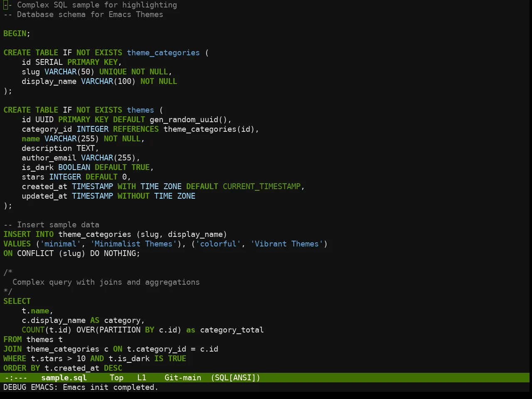Click the '-:---' buffer status flags in mode line

coord(16,378)
